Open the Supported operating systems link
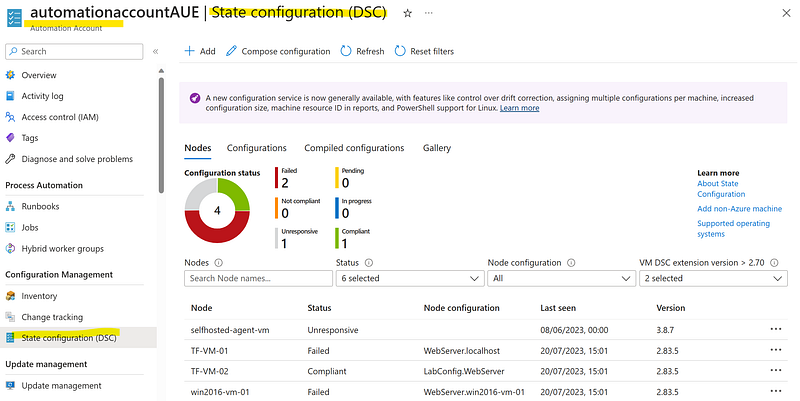This screenshot has width=800, height=401. point(733,229)
